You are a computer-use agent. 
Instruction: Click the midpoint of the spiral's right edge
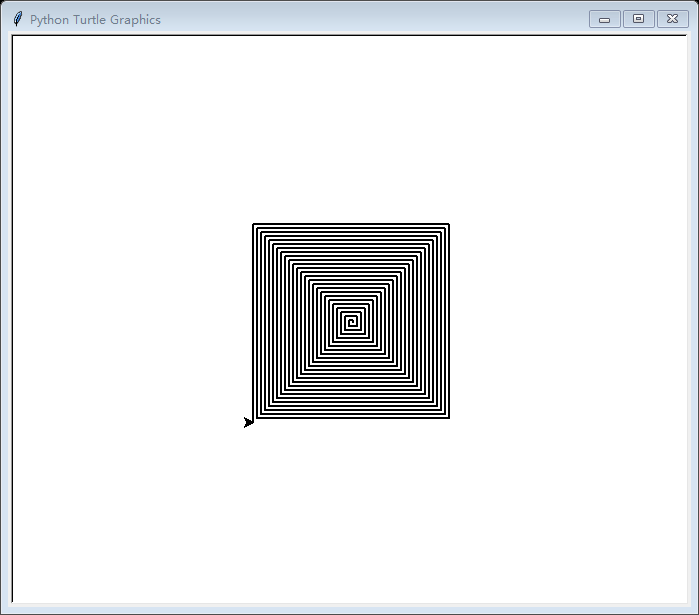(x=448, y=321)
